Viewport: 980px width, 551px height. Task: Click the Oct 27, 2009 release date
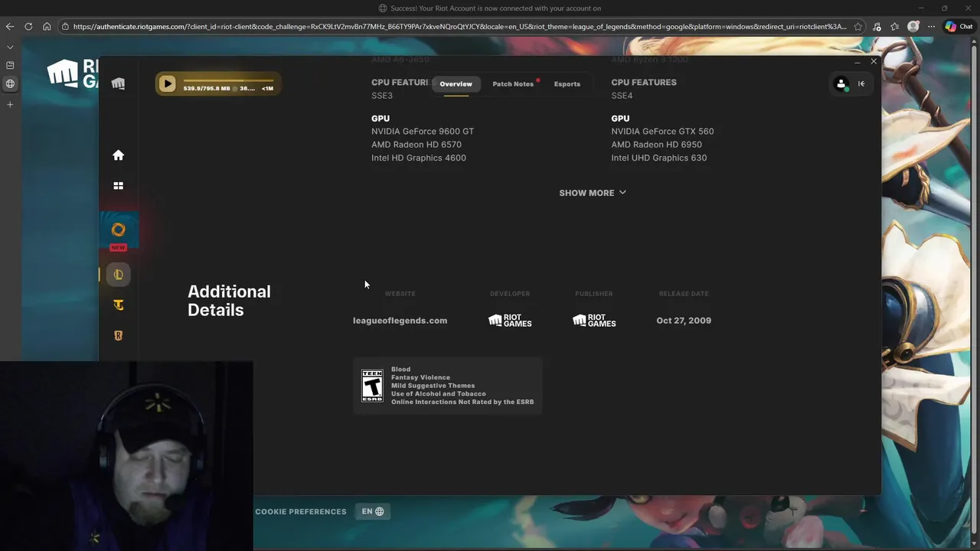[x=684, y=321]
